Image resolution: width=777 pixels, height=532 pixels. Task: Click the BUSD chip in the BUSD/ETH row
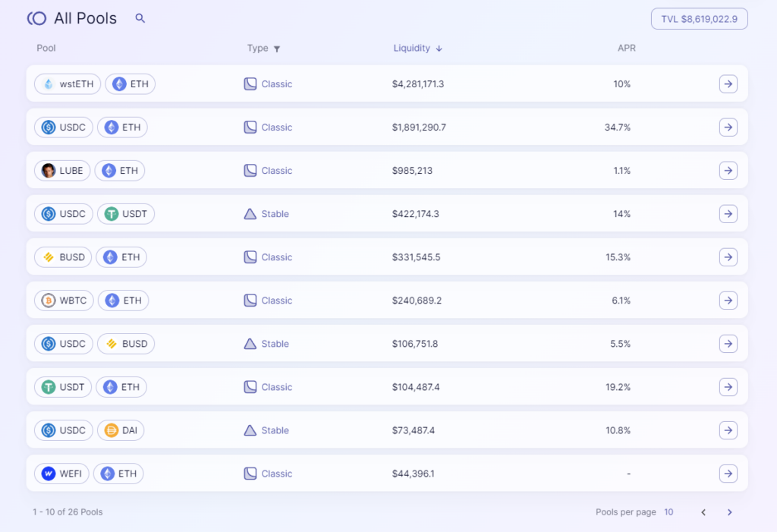tap(63, 257)
